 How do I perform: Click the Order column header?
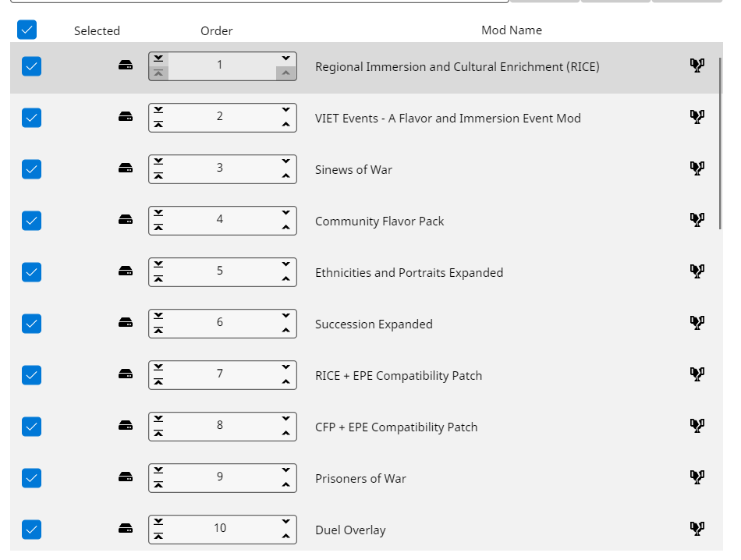click(216, 30)
